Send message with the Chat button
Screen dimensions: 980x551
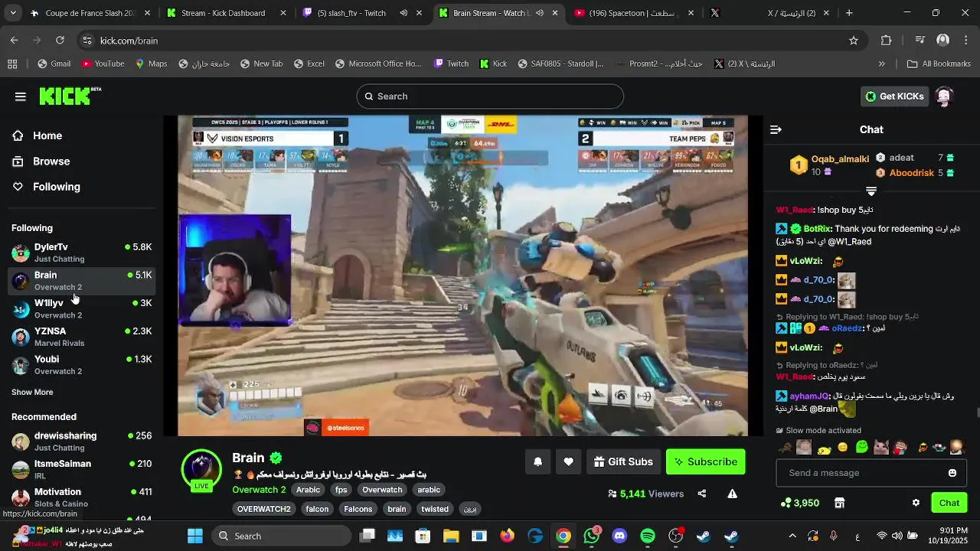(x=949, y=503)
